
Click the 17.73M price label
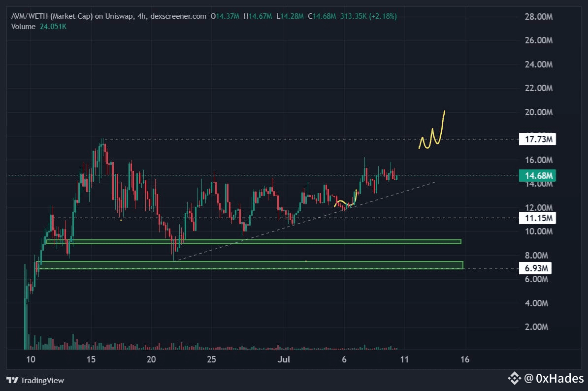[x=537, y=139]
